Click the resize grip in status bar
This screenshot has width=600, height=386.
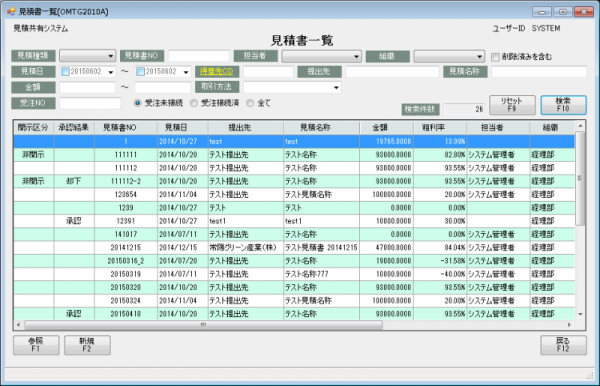coord(590,376)
